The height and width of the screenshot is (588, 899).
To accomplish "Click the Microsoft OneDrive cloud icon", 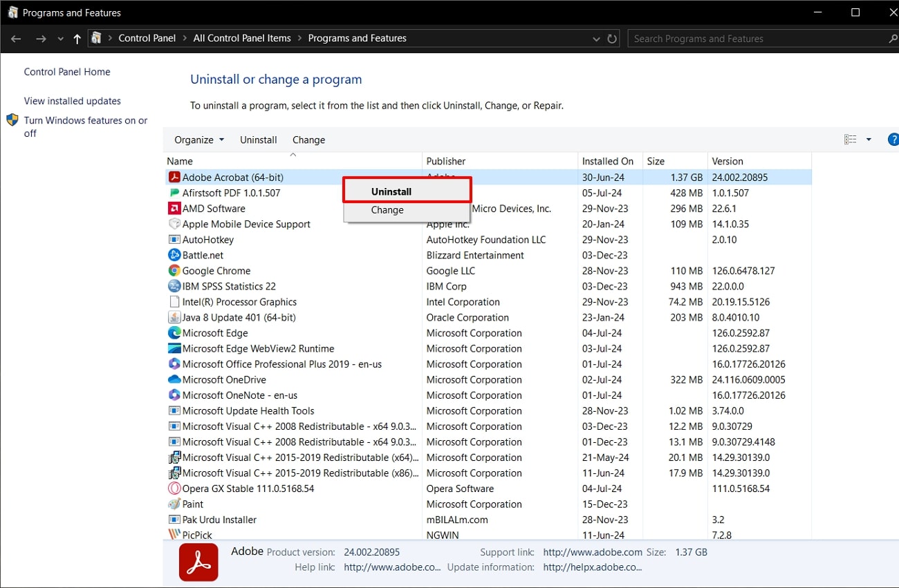I will [174, 379].
